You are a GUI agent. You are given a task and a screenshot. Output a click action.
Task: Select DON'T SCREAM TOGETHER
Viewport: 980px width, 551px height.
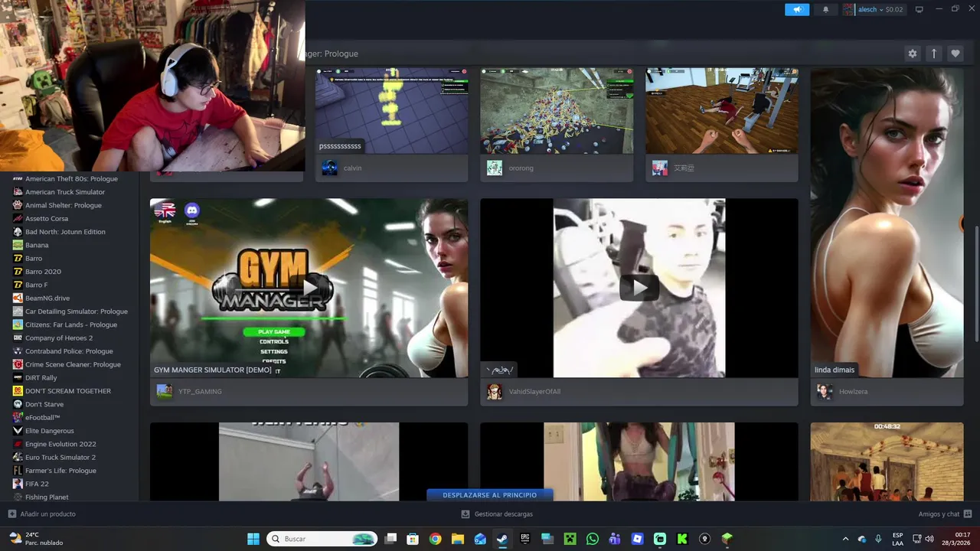click(69, 391)
